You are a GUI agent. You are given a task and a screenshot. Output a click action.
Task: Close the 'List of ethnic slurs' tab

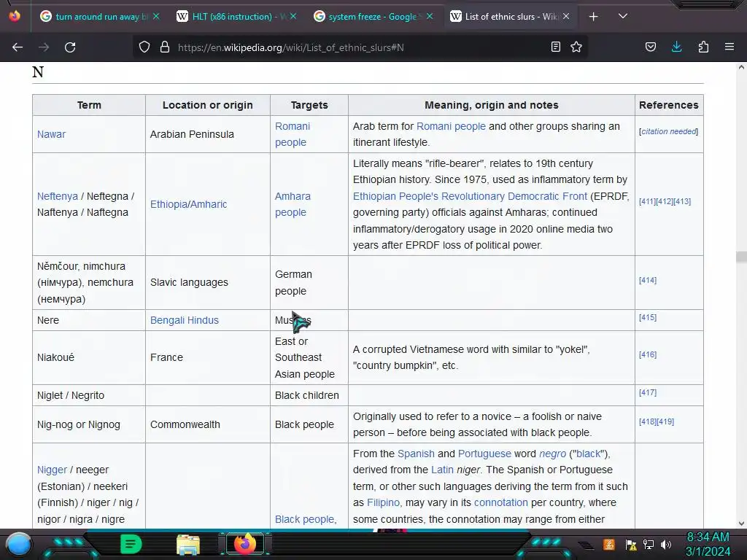point(566,16)
